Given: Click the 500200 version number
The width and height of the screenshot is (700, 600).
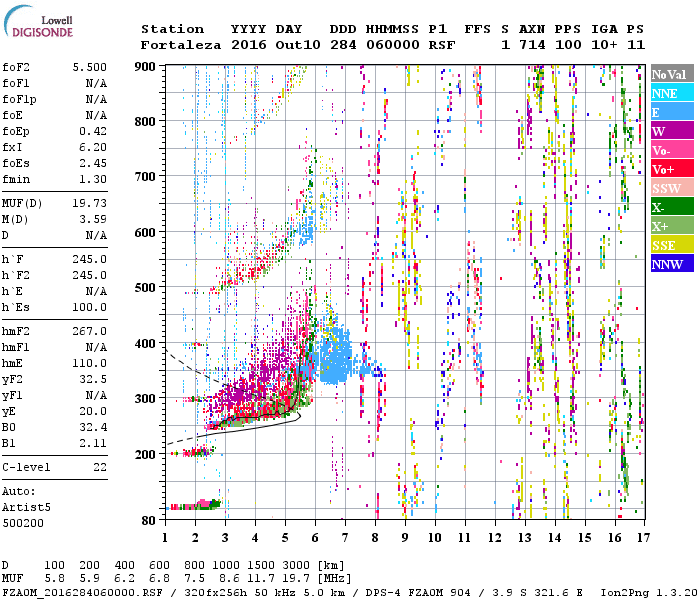Looking at the screenshot, I should 23,523.
